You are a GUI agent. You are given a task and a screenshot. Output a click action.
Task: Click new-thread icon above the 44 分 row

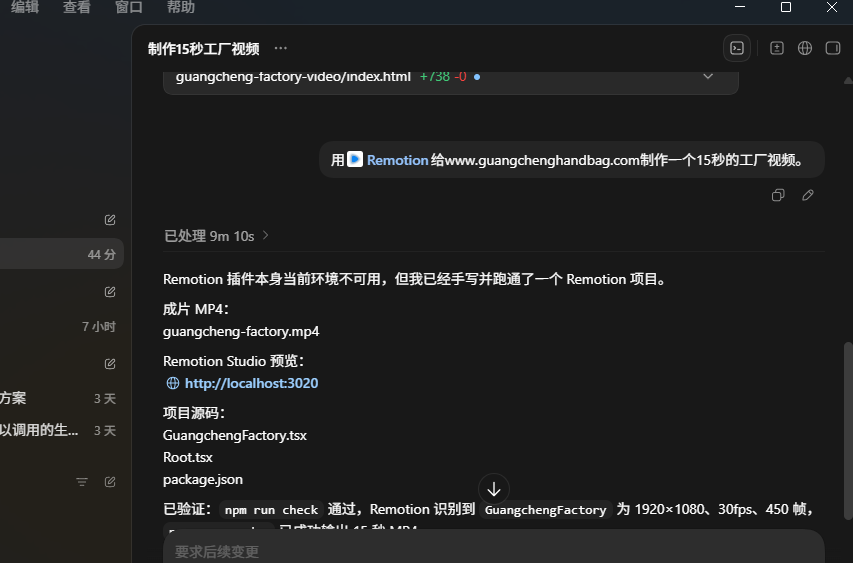tap(110, 220)
